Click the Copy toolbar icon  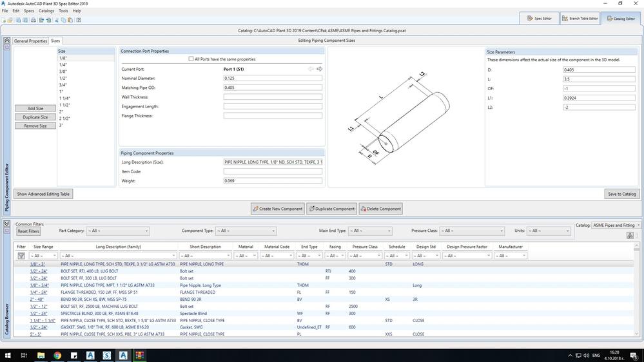(x=63, y=20)
